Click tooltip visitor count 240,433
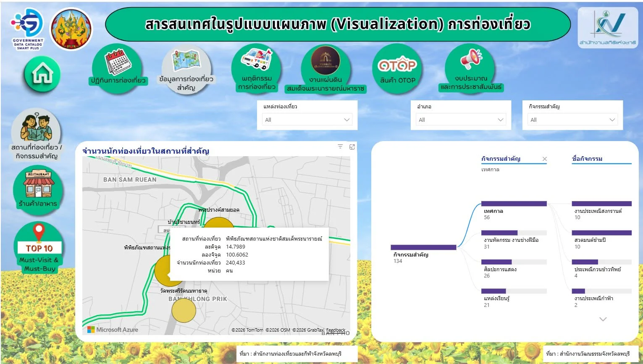This screenshot has height=364, width=643. tap(236, 263)
